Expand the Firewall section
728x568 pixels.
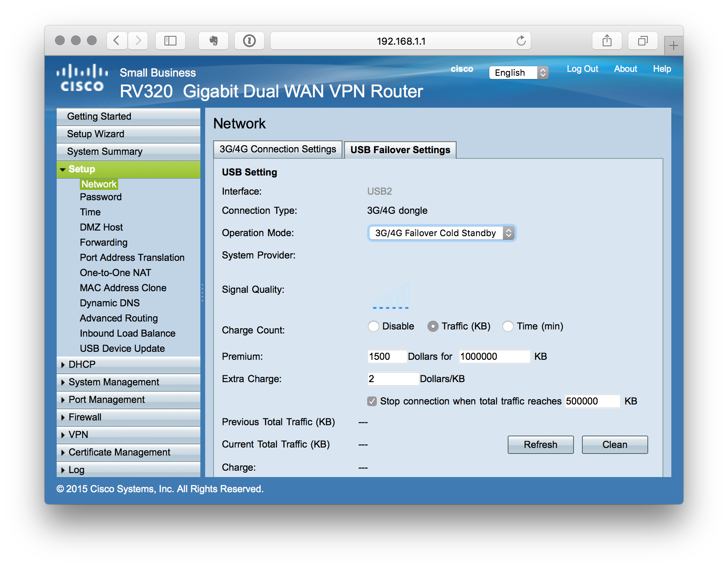coord(129,417)
